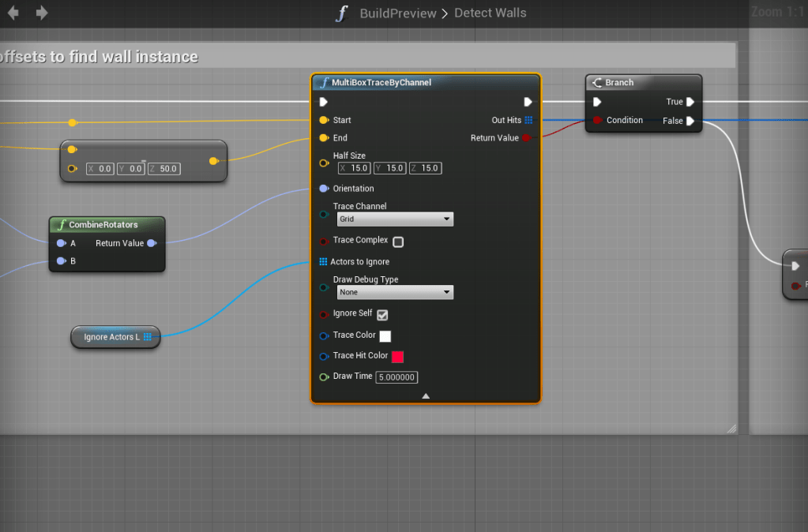Click the MultiBoxTrace Return Value pin
The width and height of the screenshot is (808, 532).
(x=527, y=138)
